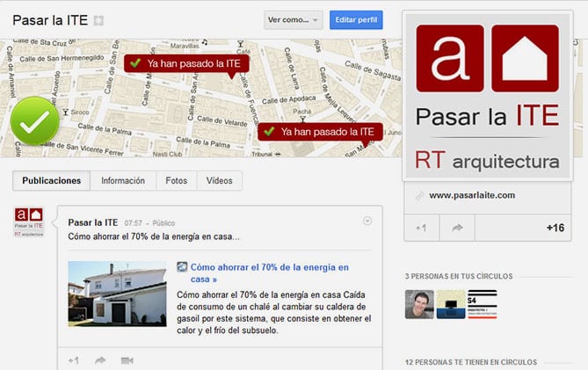Open the 'Ver como...' dropdown
Viewport: 588px width, 370px height.
click(x=294, y=20)
